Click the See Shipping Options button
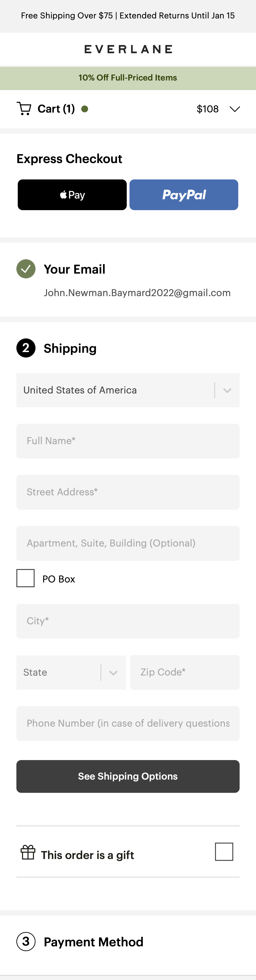The height and width of the screenshot is (980, 256). pos(128,776)
